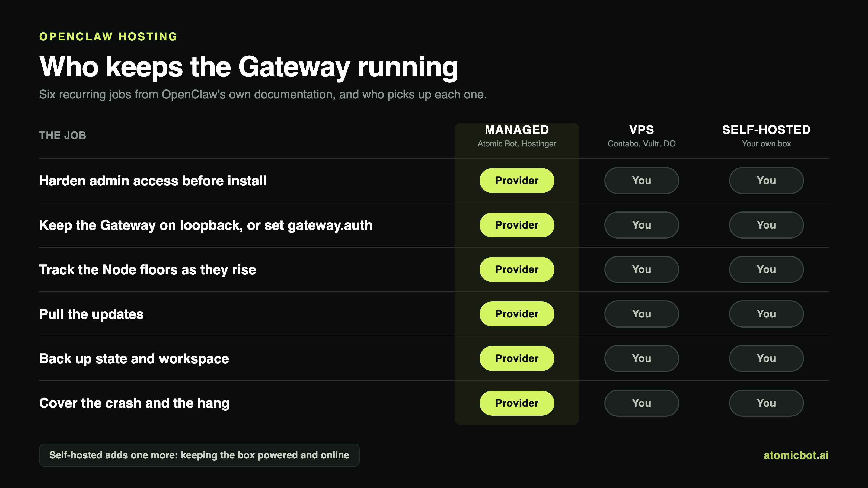Click the Your own box subtitle
868x488 pixels.
click(x=766, y=143)
